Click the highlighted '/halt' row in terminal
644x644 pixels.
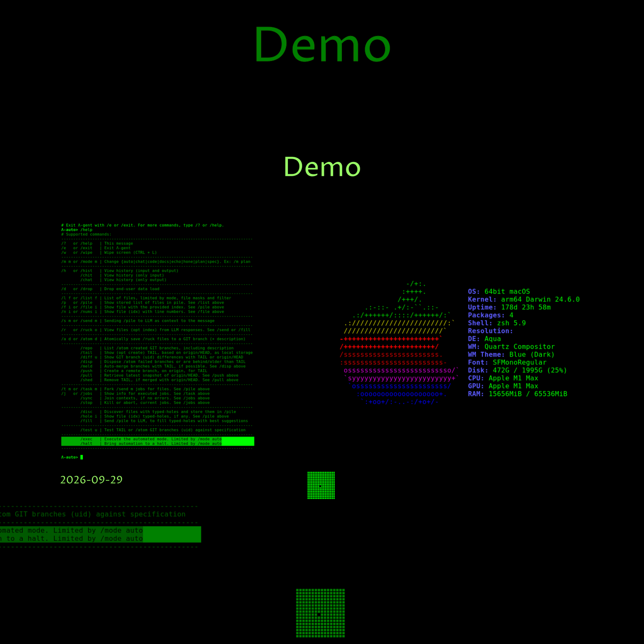coord(158,444)
